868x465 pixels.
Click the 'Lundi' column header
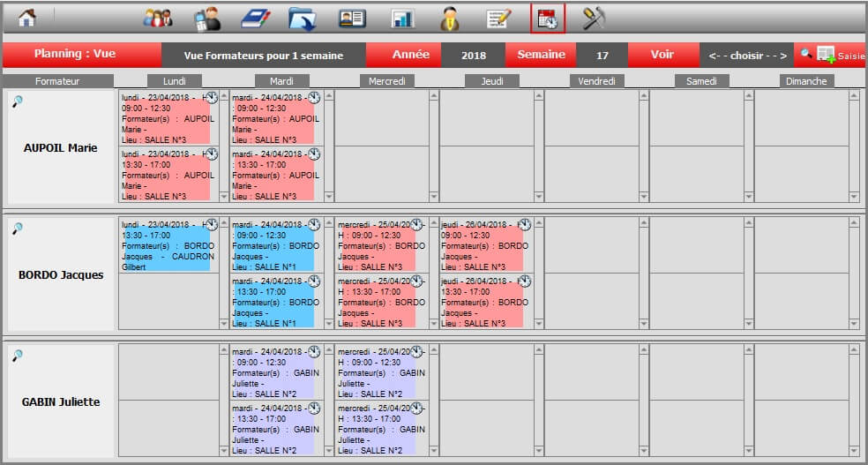click(175, 81)
